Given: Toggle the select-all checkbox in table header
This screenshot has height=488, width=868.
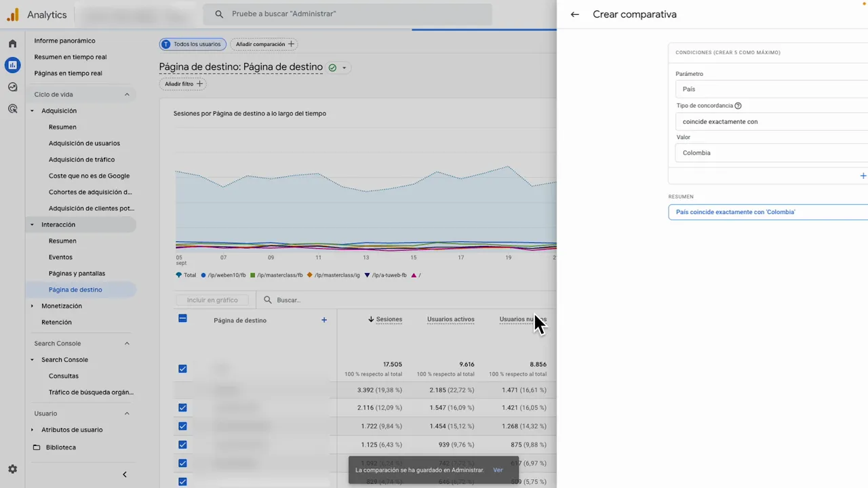Looking at the screenshot, I should click(182, 319).
